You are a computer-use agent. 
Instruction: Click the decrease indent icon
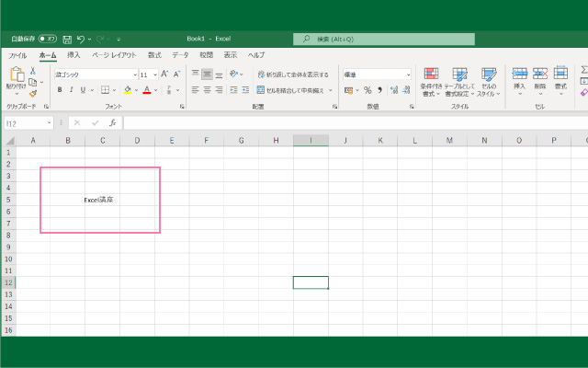click(233, 90)
